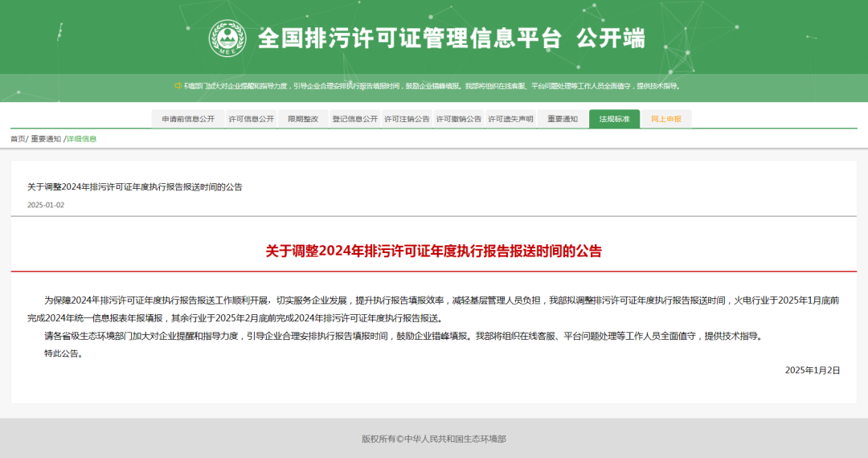Open the 申请前信息公开 tab

pos(188,119)
